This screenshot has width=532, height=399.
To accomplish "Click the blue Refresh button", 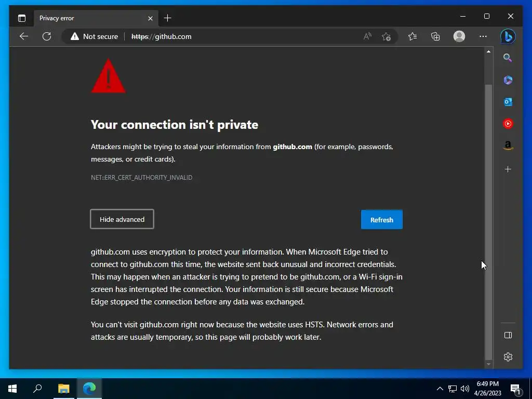I will click(x=382, y=220).
